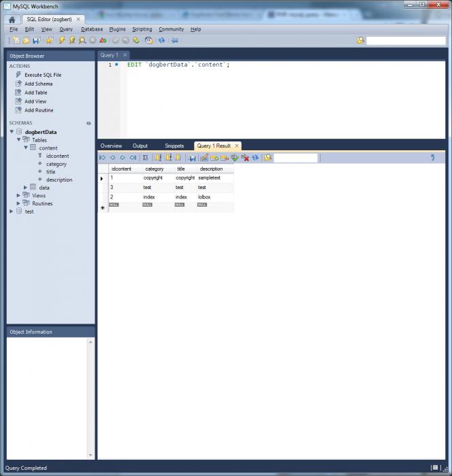
Task: Execute current statement under cursor icon
Action: coord(72,40)
